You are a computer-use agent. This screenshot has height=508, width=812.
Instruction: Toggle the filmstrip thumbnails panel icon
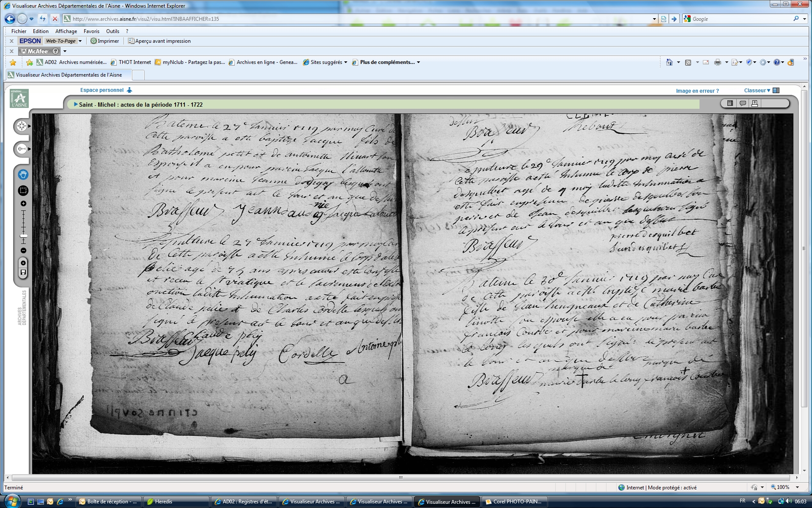click(x=730, y=103)
